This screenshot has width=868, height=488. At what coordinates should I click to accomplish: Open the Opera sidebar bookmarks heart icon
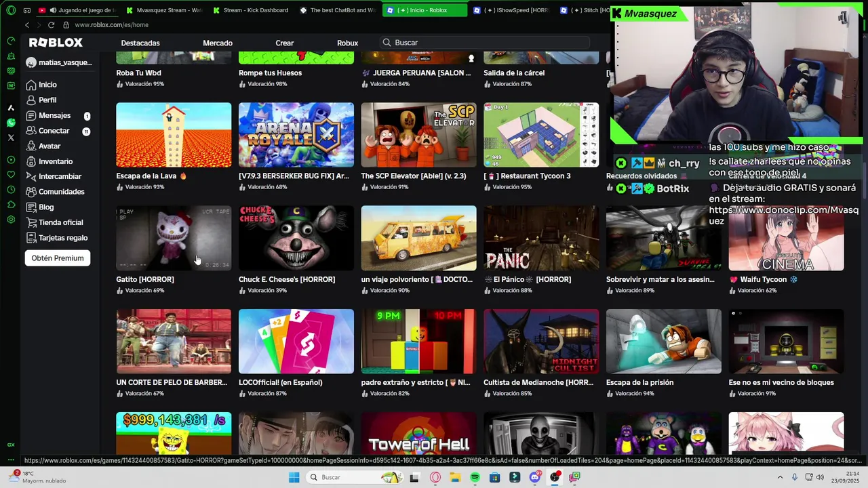pos(11,175)
